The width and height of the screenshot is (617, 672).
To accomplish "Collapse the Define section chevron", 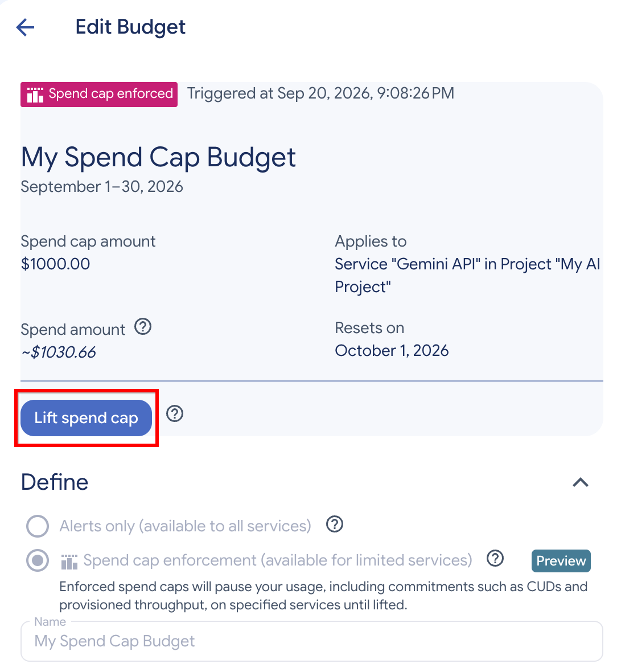I will pos(581,482).
